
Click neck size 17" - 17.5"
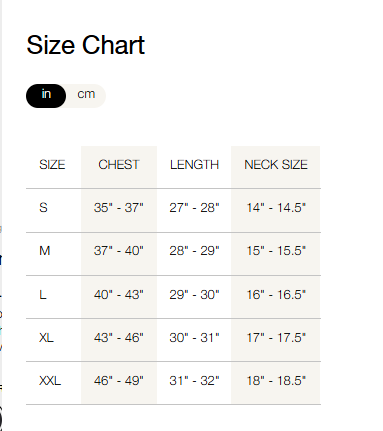(x=276, y=338)
